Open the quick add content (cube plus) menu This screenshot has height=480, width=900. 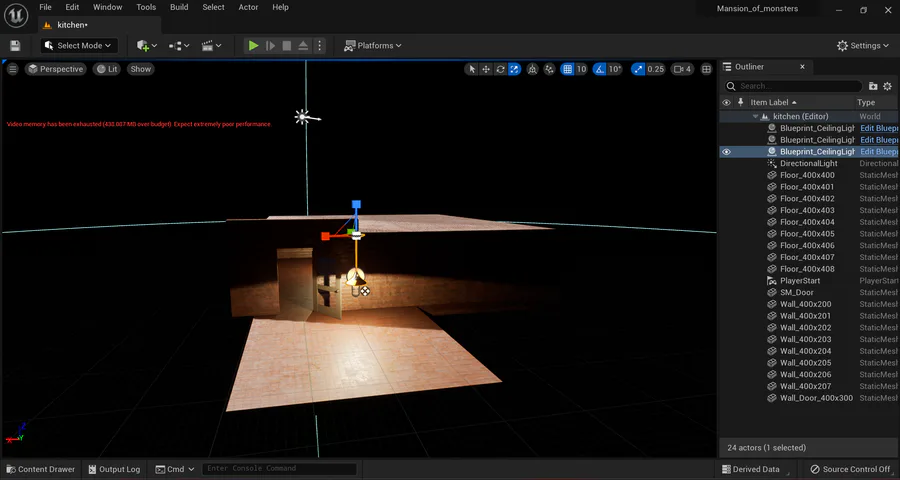click(146, 45)
